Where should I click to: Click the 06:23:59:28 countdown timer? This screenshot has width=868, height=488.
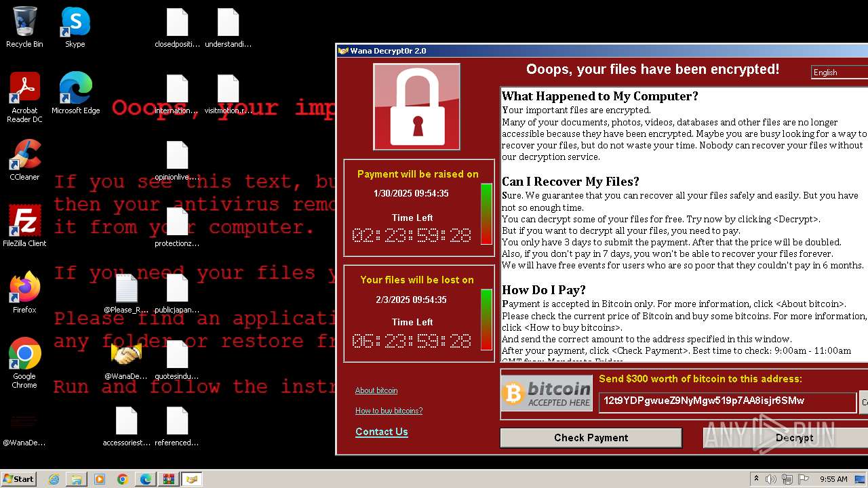point(412,341)
